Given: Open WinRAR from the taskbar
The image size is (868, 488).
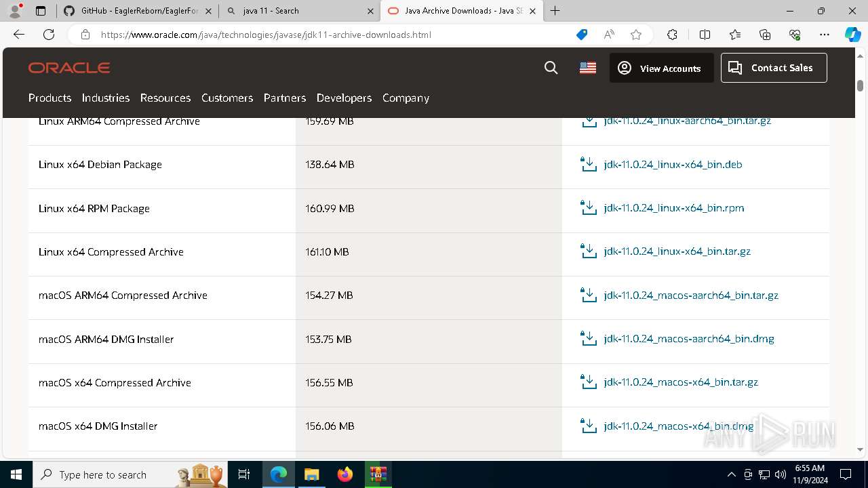Looking at the screenshot, I should tap(378, 474).
